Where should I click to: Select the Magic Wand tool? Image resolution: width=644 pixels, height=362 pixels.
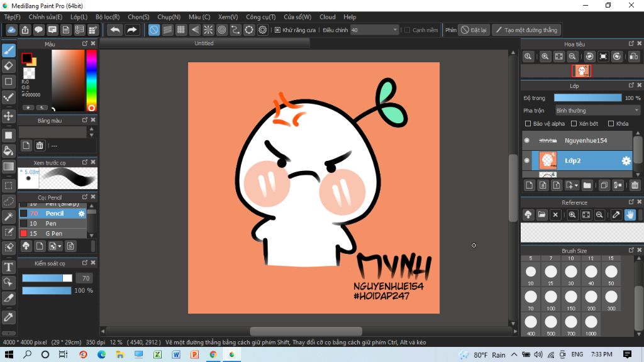[x=9, y=217]
